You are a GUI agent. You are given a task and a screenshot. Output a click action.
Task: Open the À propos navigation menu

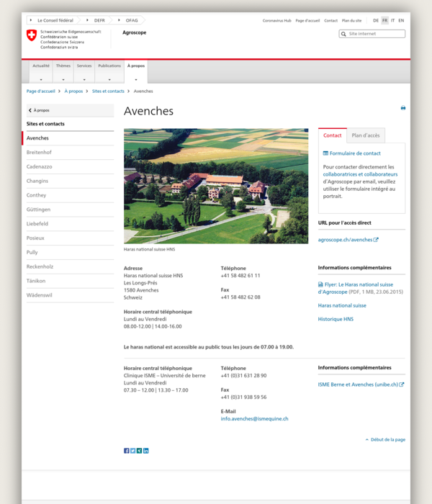click(x=135, y=72)
